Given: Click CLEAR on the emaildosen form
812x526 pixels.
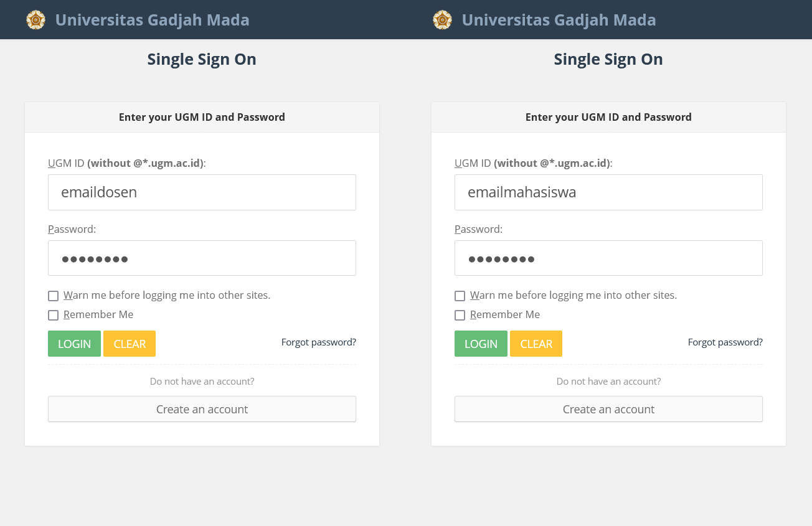Looking at the screenshot, I should [x=129, y=343].
